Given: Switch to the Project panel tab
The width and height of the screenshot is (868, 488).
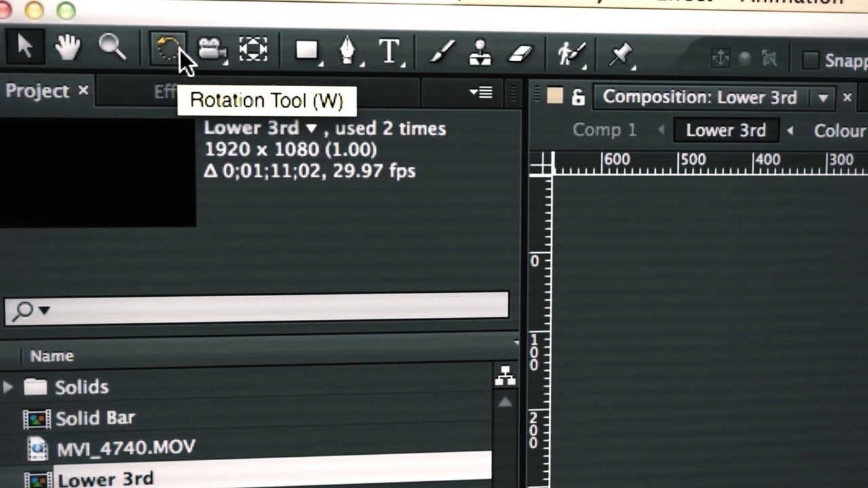Looking at the screenshot, I should coord(37,91).
